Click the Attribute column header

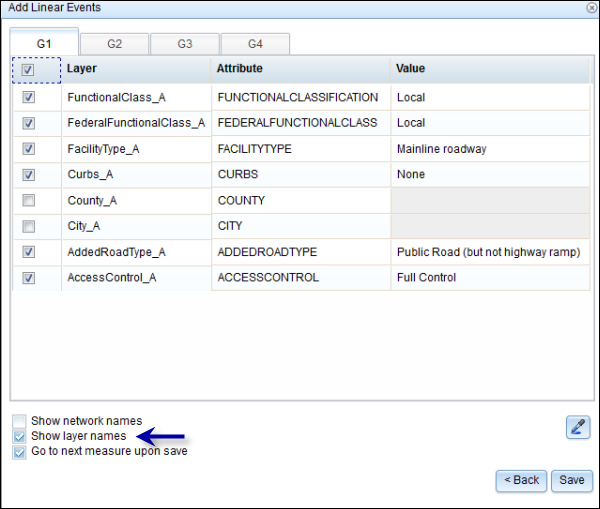[300, 69]
